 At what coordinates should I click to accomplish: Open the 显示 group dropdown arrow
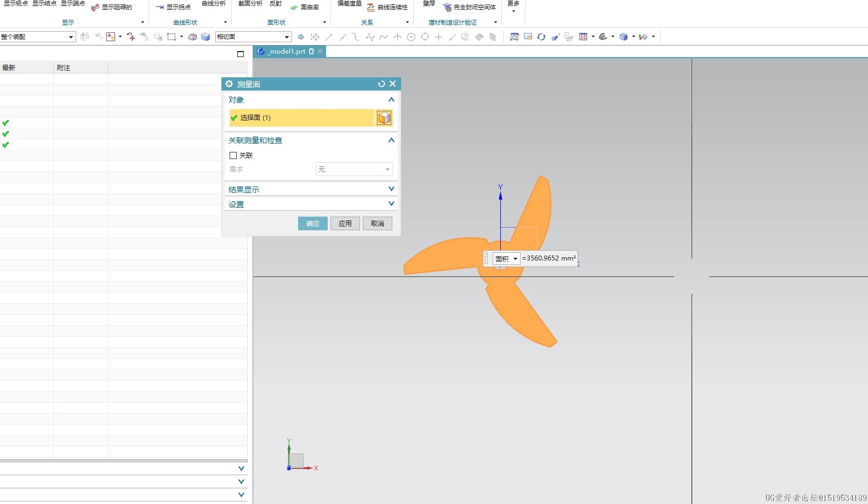[142, 22]
